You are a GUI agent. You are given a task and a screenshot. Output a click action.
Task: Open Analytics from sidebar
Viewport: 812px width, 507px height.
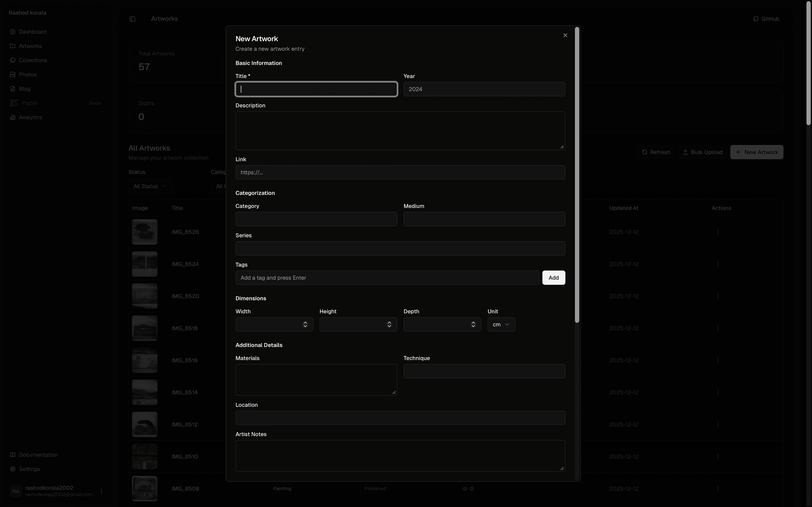[x=30, y=117]
